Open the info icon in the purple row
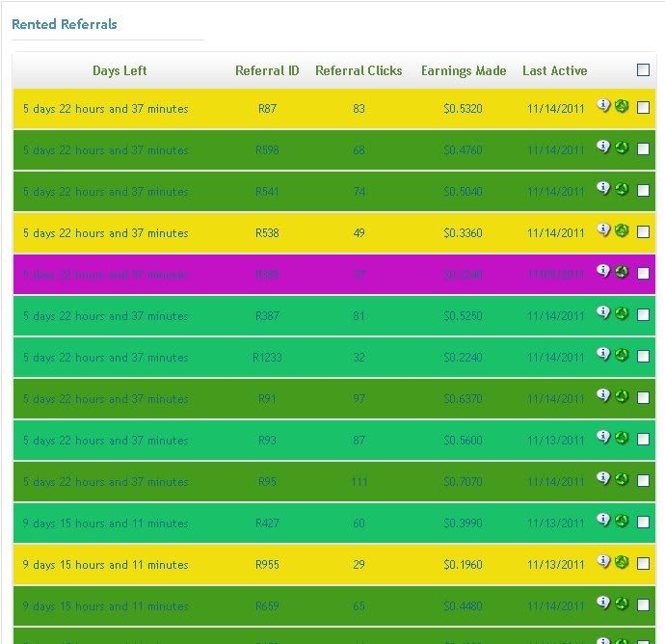Image resolution: width=665 pixels, height=644 pixels. 603,271
